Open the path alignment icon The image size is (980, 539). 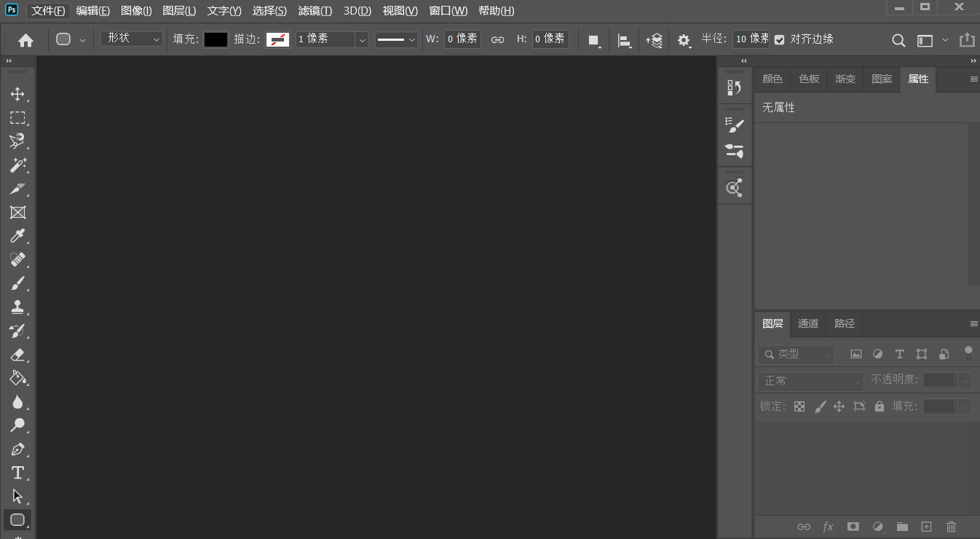pyautogui.click(x=625, y=40)
